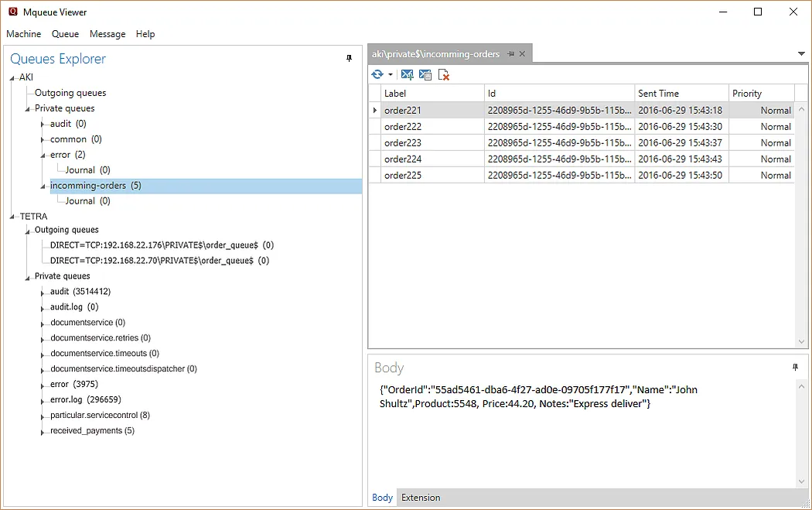Select the incomming-orders (5) queue
Viewport: 812px width, 510px height.
96,186
